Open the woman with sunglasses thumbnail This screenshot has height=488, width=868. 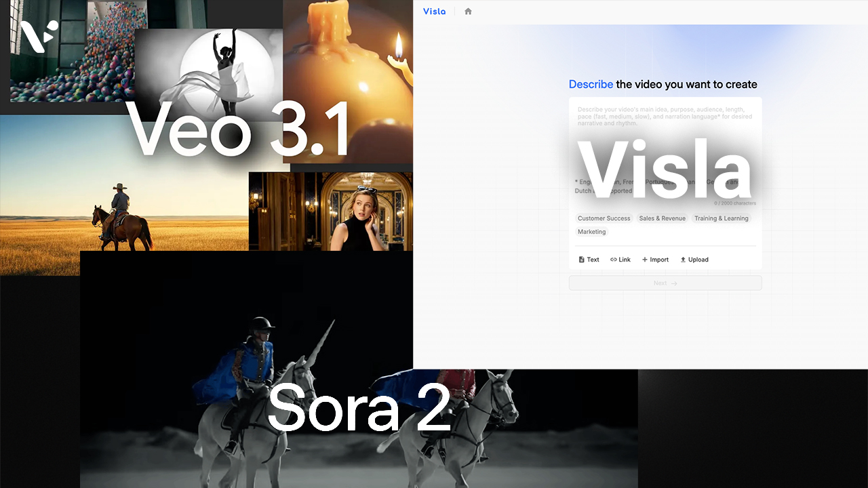330,211
